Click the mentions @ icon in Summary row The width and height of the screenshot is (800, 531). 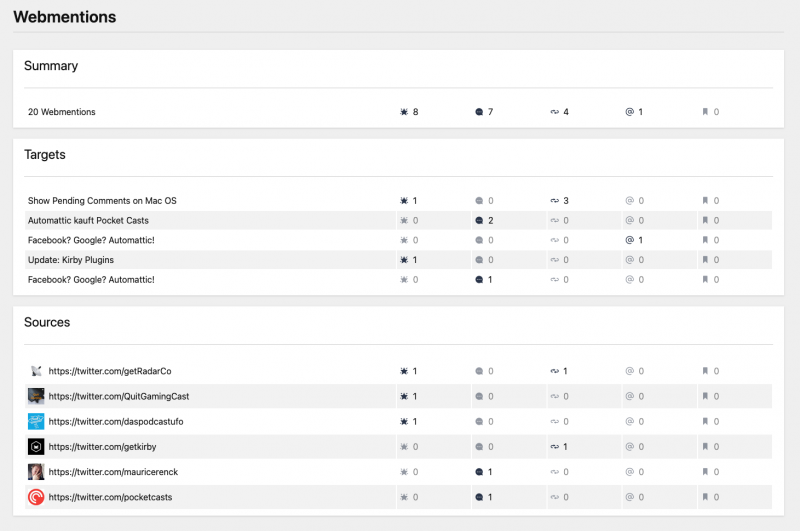tap(630, 112)
